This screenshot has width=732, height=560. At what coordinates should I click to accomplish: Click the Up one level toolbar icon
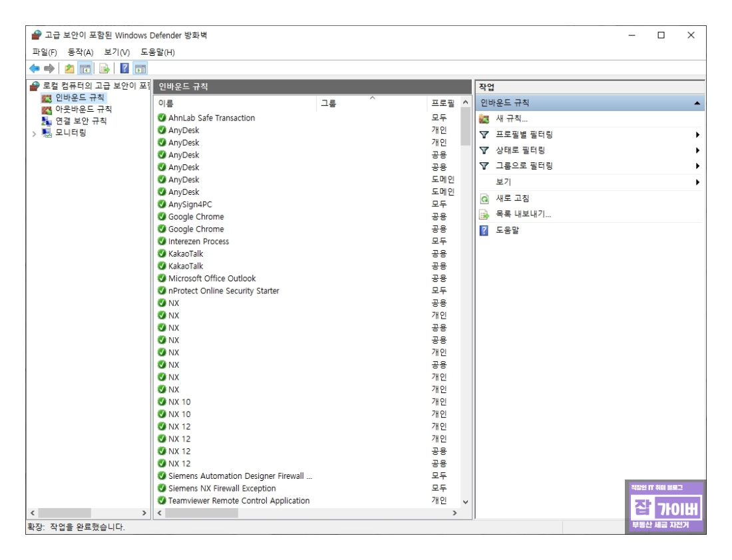[x=70, y=69]
